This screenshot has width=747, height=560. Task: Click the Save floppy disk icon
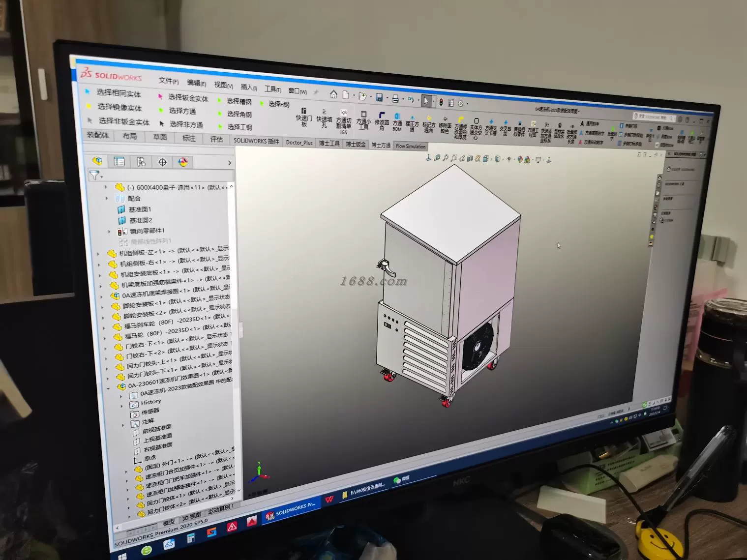(x=379, y=97)
